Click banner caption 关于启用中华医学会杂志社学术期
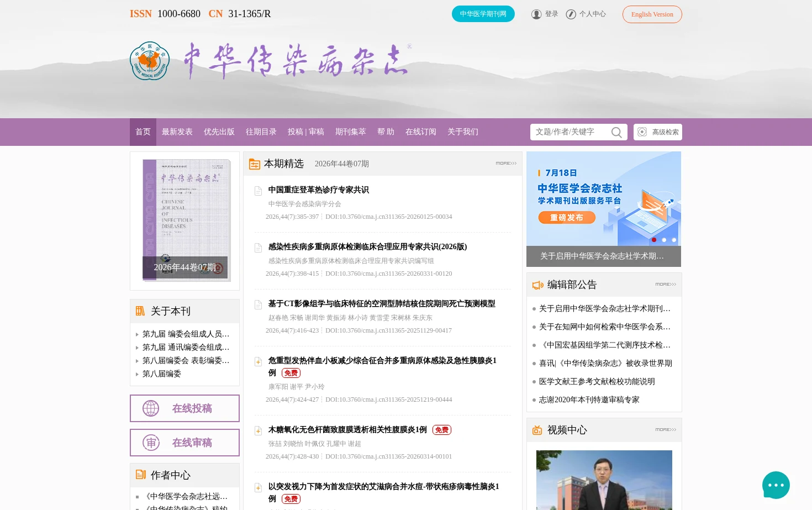Screen dimensions: 812x510 point(602,256)
